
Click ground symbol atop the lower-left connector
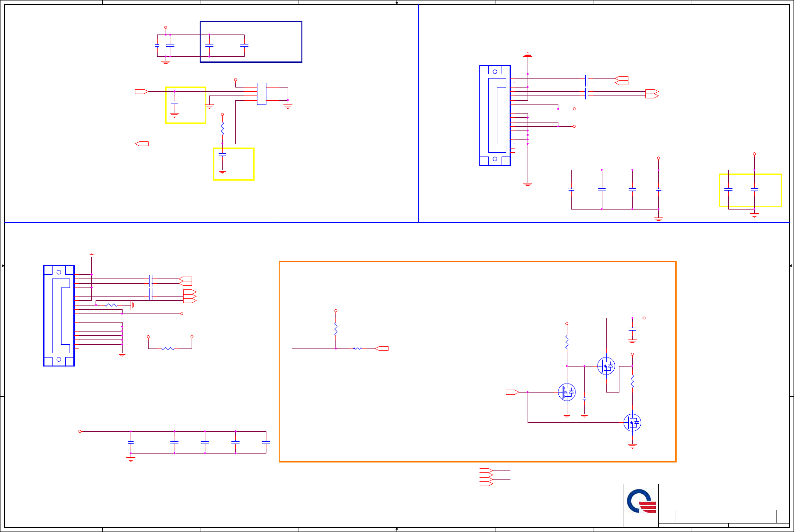(x=91, y=255)
